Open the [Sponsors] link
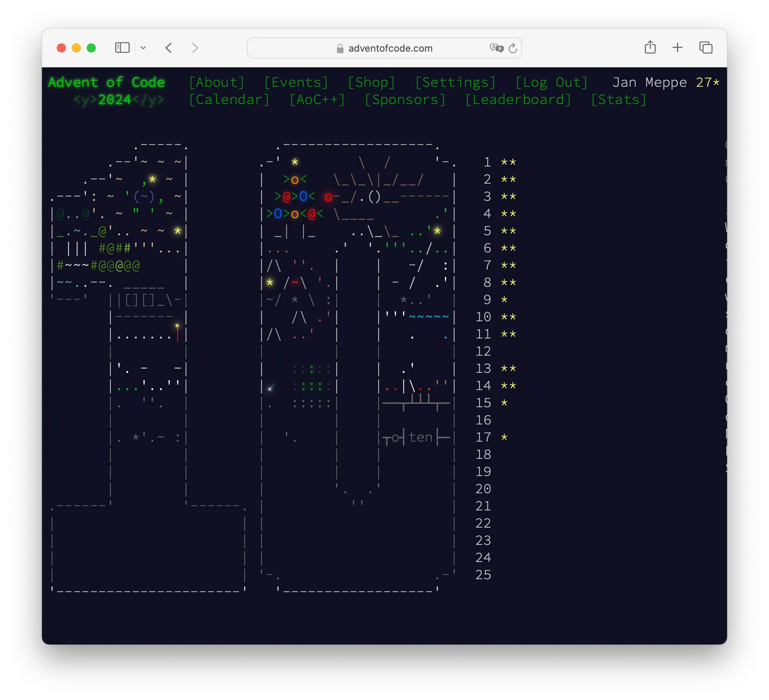Screen dimensions: 769x700 [405, 100]
